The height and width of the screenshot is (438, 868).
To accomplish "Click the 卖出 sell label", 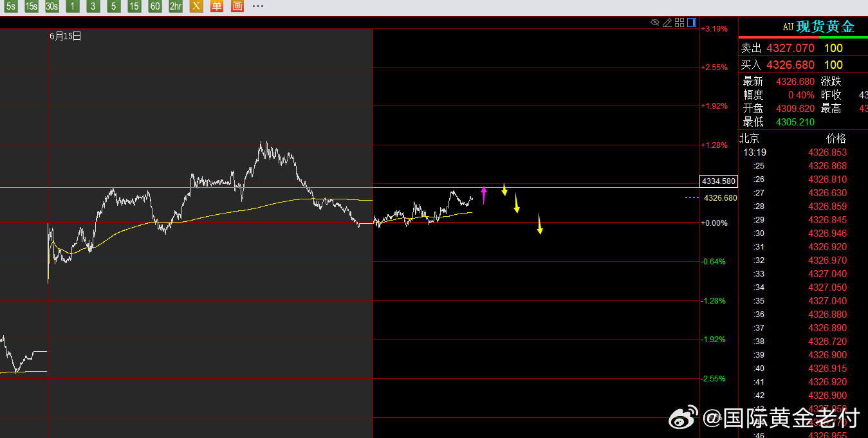I will tap(751, 48).
